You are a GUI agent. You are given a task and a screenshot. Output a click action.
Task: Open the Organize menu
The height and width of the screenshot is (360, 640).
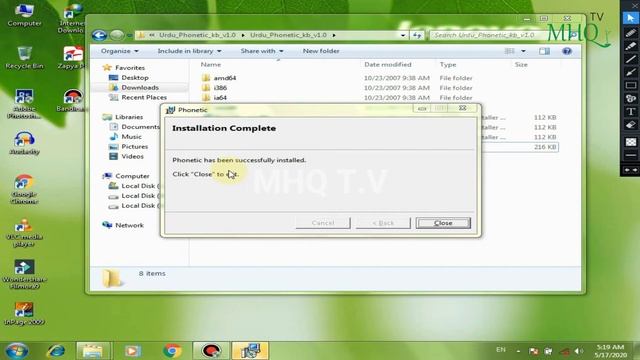click(x=120, y=51)
